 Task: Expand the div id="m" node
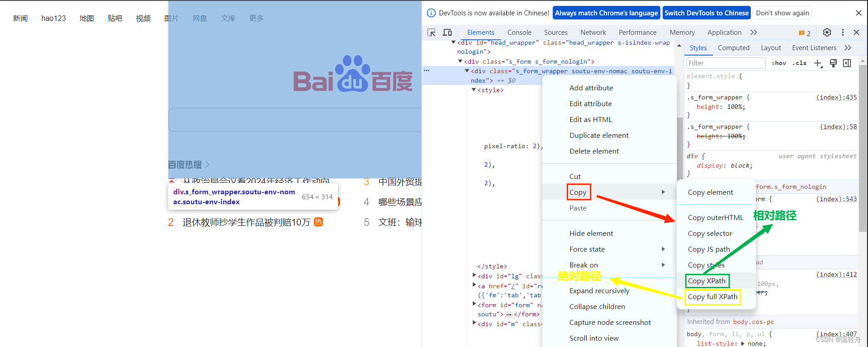click(x=474, y=323)
